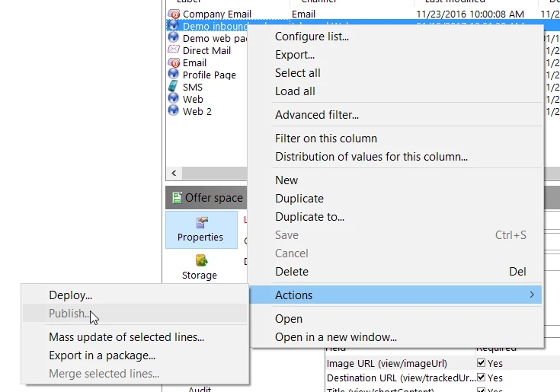Click the Offer space header icon
560x392 pixels.
[177, 198]
